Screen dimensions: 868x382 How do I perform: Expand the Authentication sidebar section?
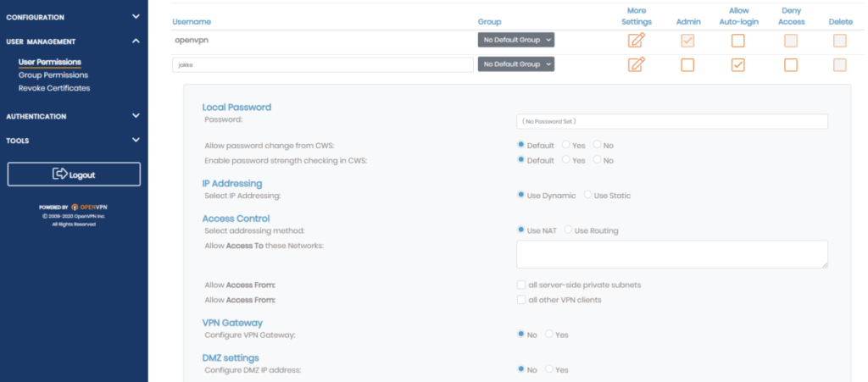(x=74, y=116)
